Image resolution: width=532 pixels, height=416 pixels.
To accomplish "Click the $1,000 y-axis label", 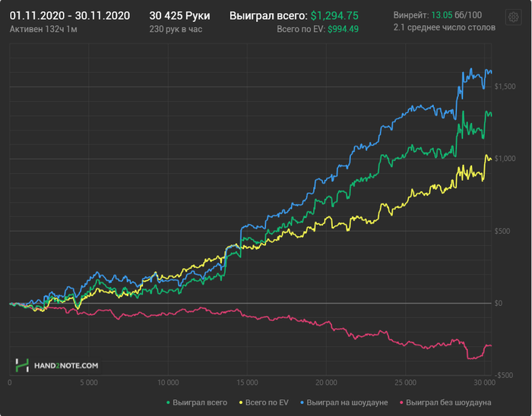I will click(x=505, y=159).
